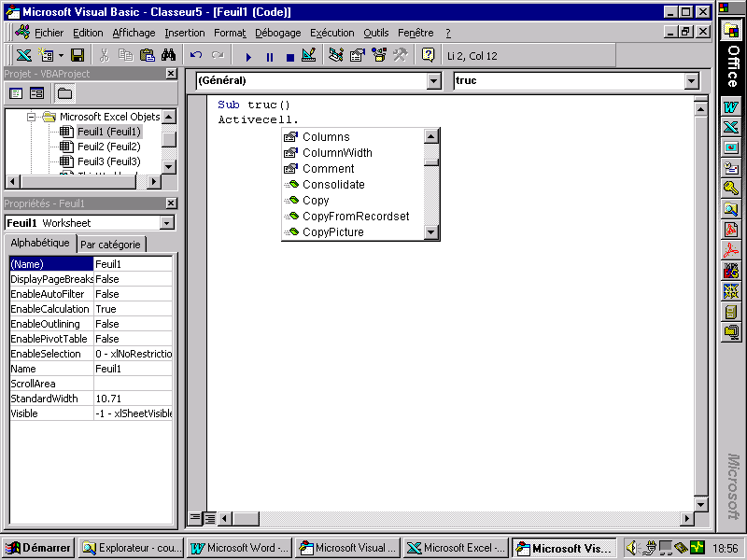Click the key icon on Office bar
Screen dimensions: 747x560
click(x=731, y=189)
